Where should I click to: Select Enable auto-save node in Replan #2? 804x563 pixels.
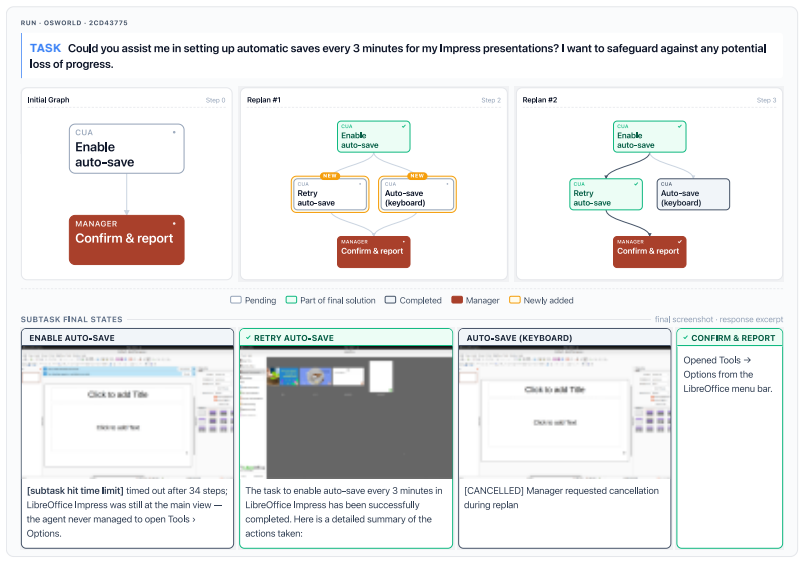(x=649, y=136)
